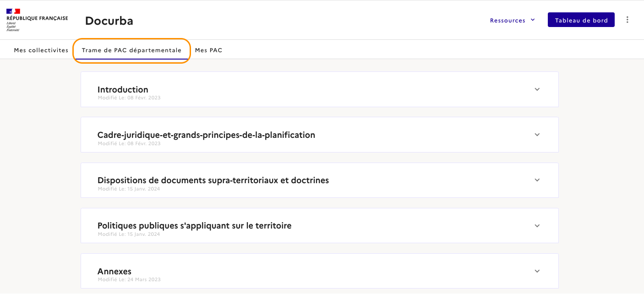This screenshot has width=644, height=294.
Task: Click the Annexes modified date 24 Mars 2023
Action: [x=129, y=279]
